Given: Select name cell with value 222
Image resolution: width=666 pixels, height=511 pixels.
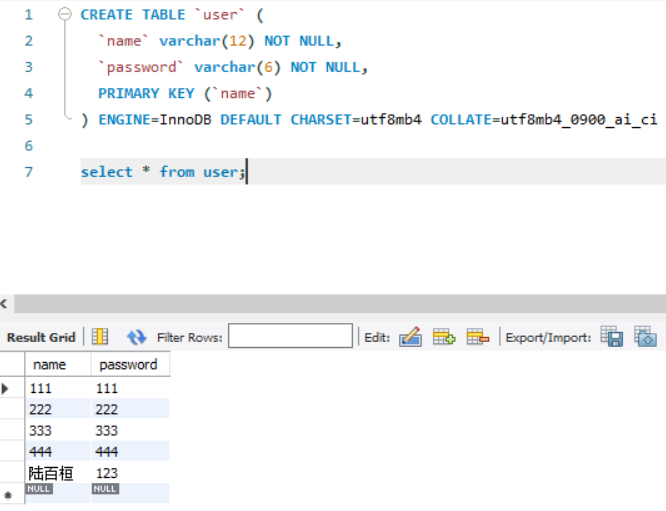Looking at the screenshot, I should pos(58,409).
